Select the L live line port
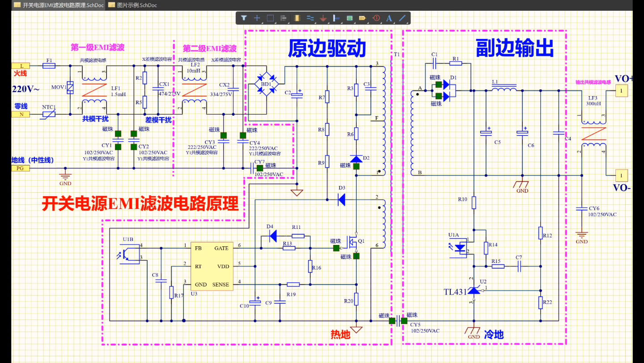 point(21,66)
